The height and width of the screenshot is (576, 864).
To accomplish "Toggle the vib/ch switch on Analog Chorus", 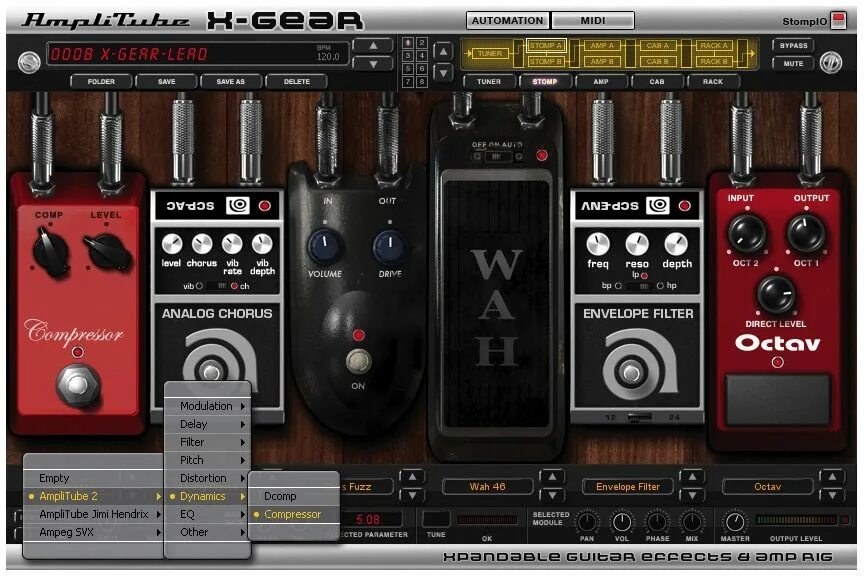I will [x=220, y=286].
